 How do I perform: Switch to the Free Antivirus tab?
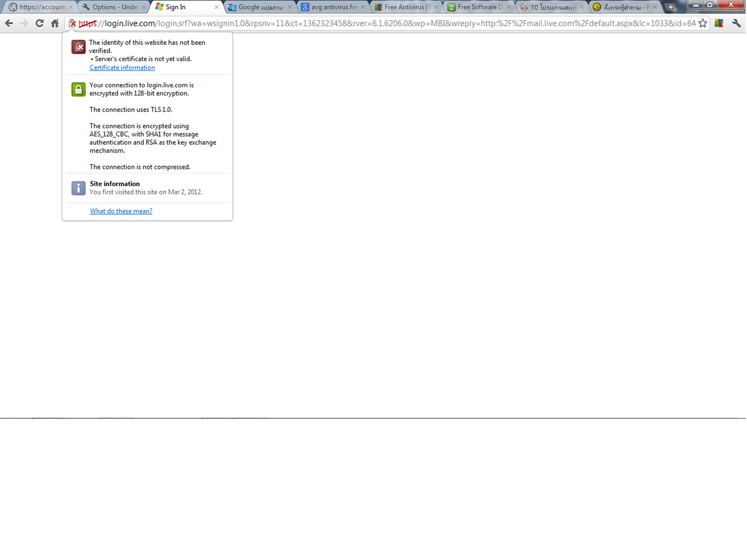[x=406, y=7]
